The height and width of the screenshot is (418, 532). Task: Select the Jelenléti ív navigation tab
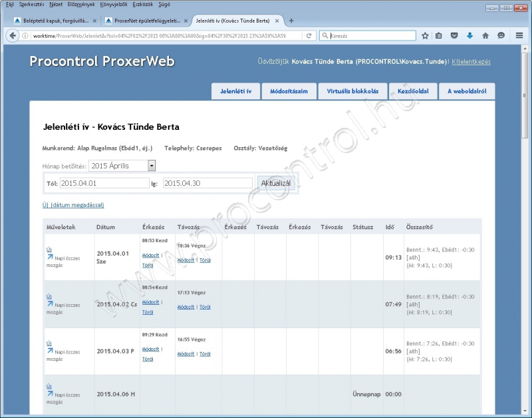point(236,91)
